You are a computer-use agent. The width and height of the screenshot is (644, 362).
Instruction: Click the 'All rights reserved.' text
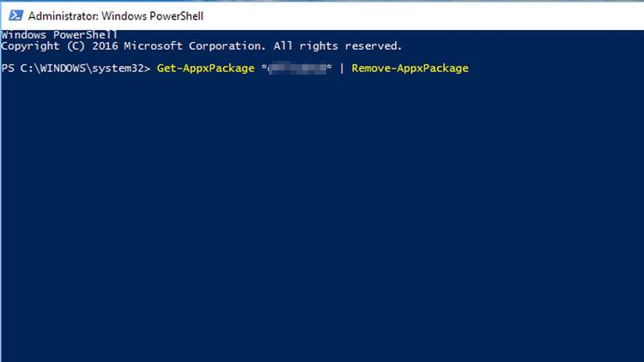[x=337, y=46]
